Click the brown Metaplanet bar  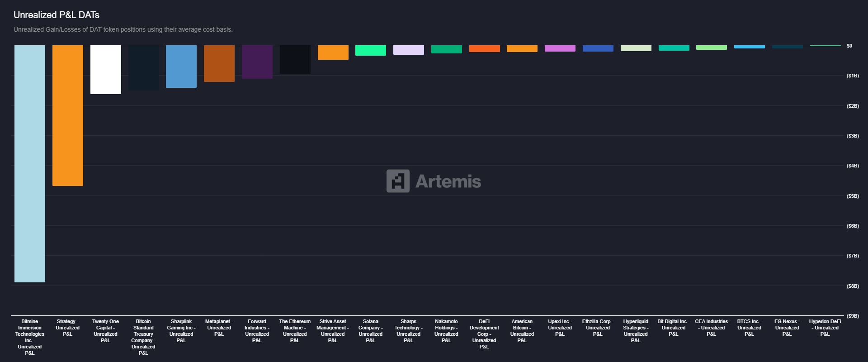click(x=219, y=63)
